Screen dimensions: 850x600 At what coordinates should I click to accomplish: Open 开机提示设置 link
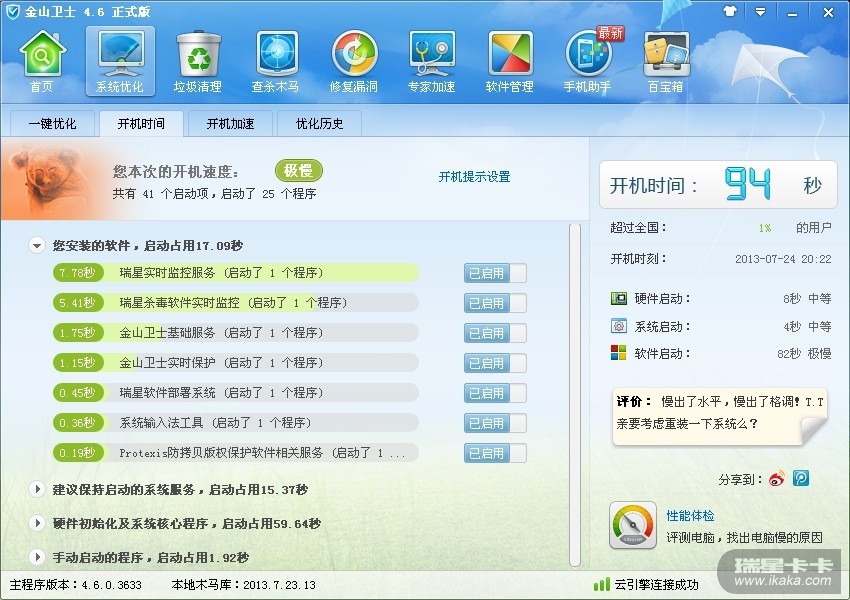(474, 177)
